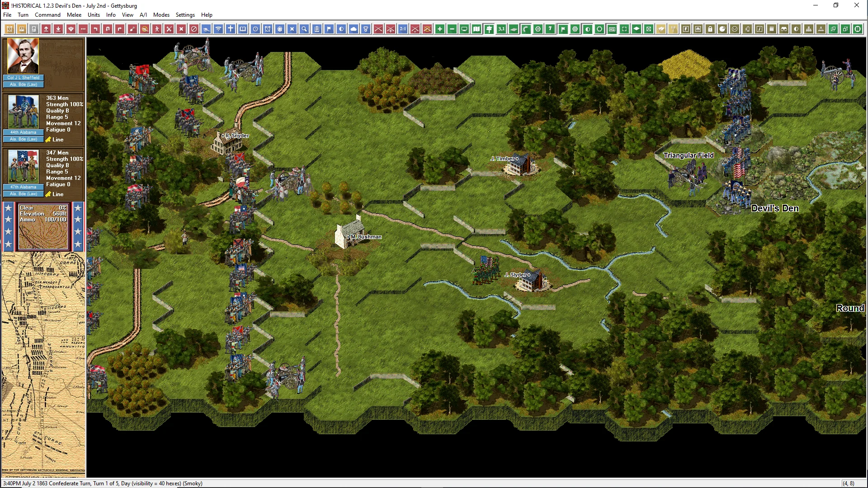The height and width of the screenshot is (488, 868).
Task: Zoom in with the green plus icon
Action: coord(440,29)
